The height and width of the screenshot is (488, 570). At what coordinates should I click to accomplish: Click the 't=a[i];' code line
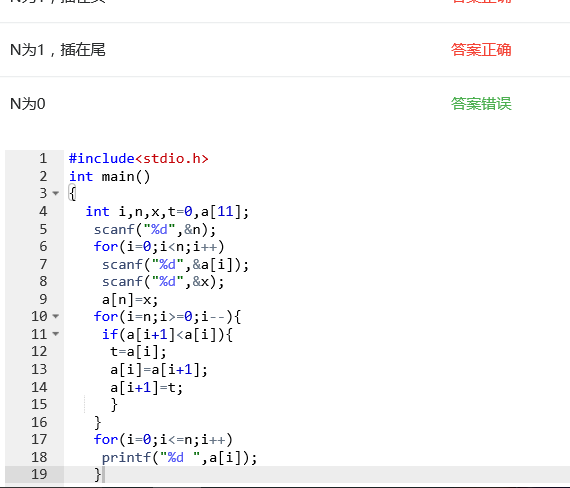pos(138,352)
